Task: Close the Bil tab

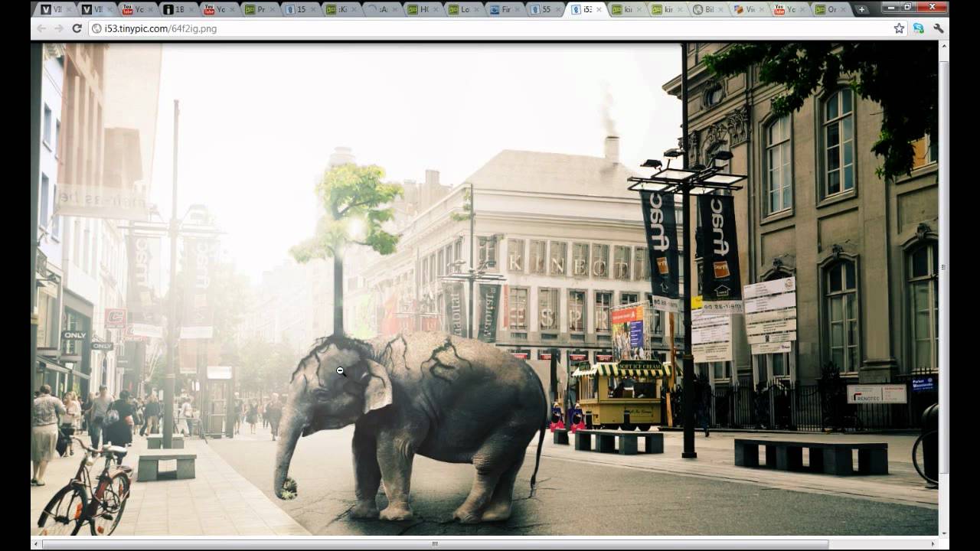Action: click(x=720, y=9)
